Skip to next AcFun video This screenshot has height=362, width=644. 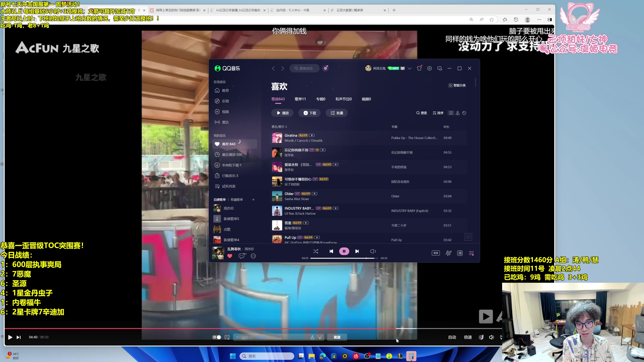point(19,337)
